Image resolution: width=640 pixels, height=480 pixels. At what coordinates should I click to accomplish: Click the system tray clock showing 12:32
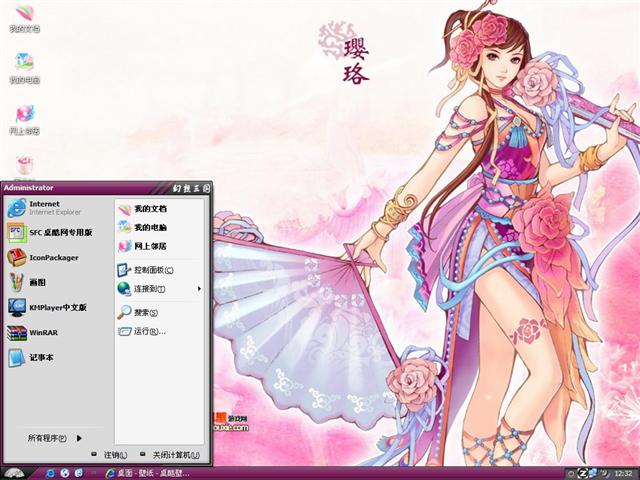623,472
